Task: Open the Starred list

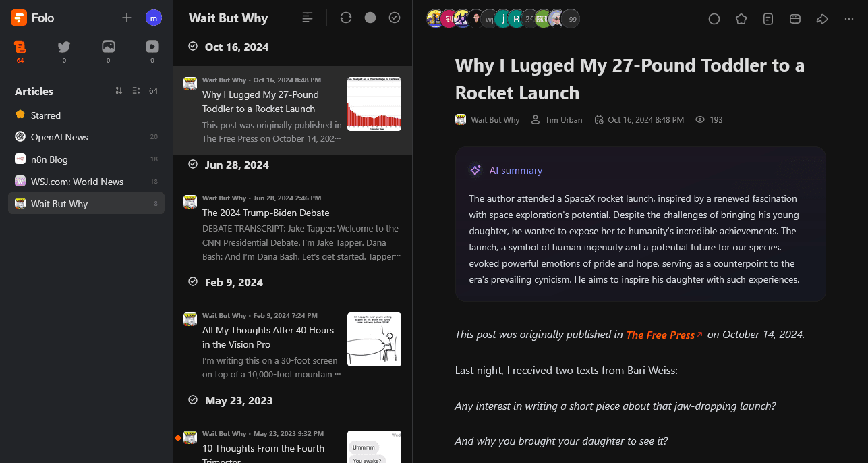Action: click(46, 115)
